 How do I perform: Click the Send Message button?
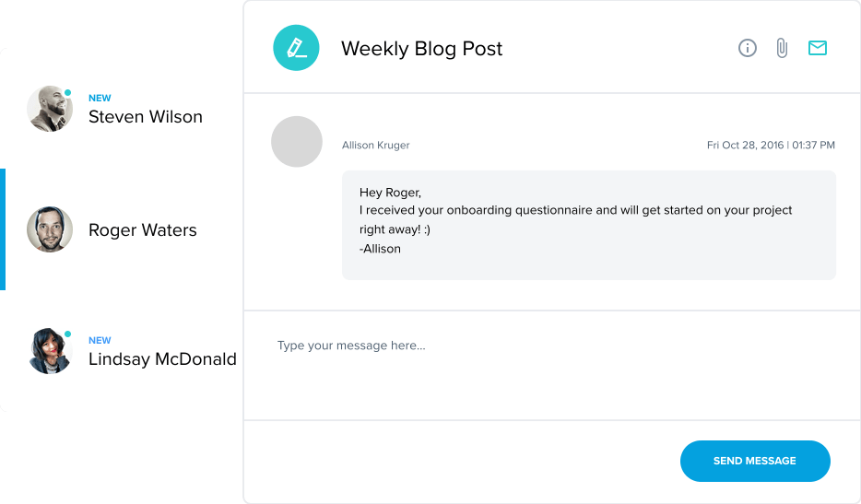(755, 462)
